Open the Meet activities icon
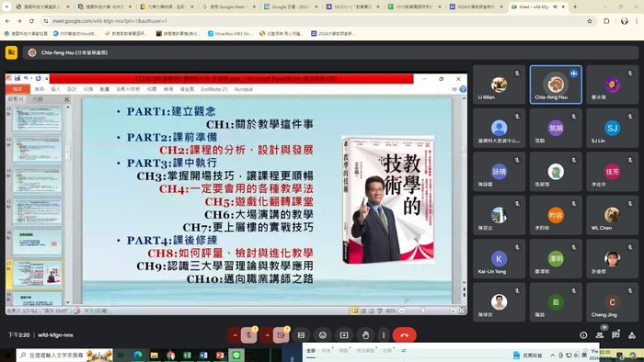Viewport: 644px width, 362px height. point(632,335)
